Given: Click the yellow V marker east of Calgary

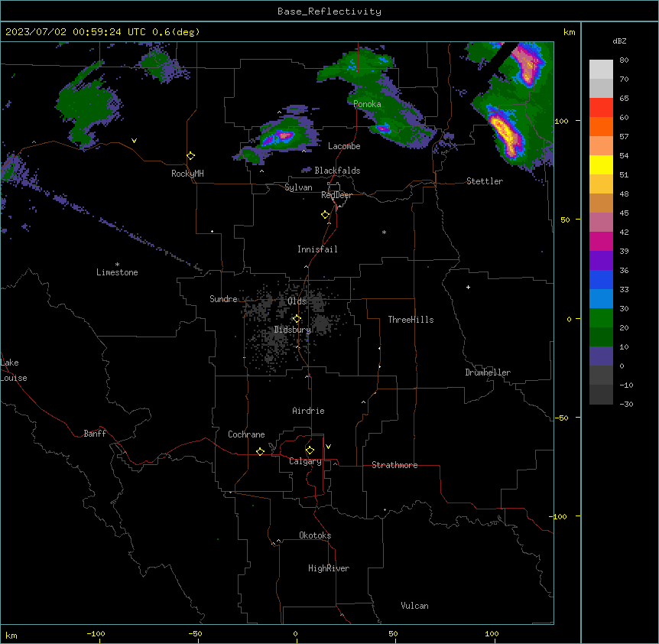Looking at the screenshot, I should click(x=328, y=447).
